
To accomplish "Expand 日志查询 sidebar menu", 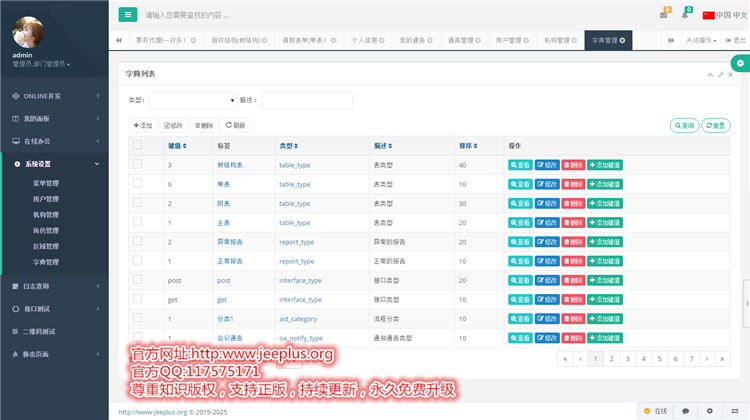I will coord(55,286).
